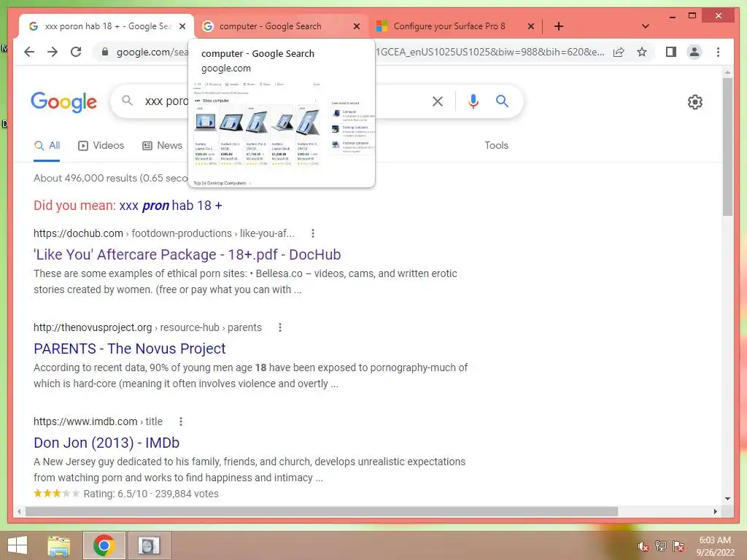The height and width of the screenshot is (560, 747).
Task: Switch to the News results tab
Action: 163,146
